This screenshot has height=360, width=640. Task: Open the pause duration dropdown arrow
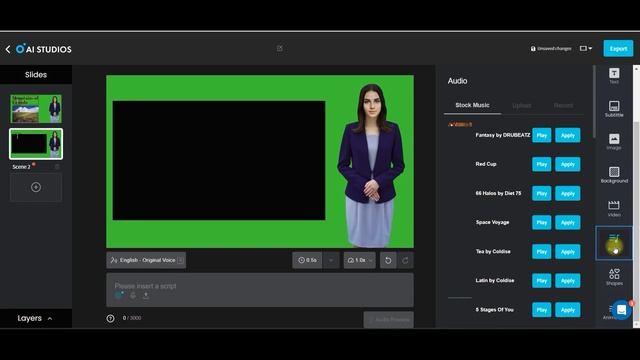pos(331,260)
